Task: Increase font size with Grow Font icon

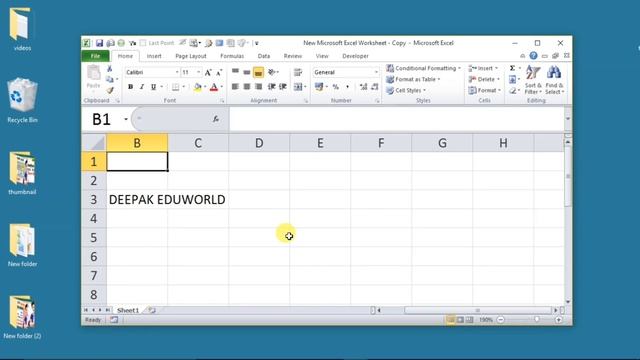Action: 208,72
